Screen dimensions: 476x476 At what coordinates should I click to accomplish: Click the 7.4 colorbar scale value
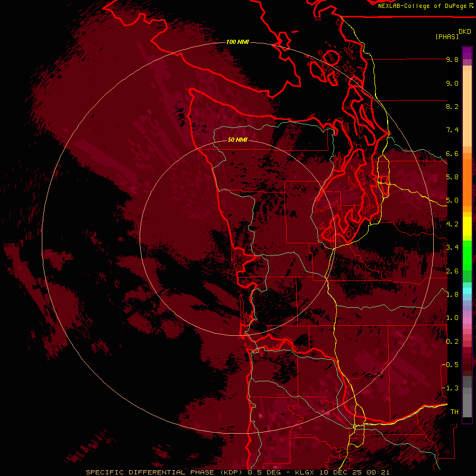(x=452, y=130)
